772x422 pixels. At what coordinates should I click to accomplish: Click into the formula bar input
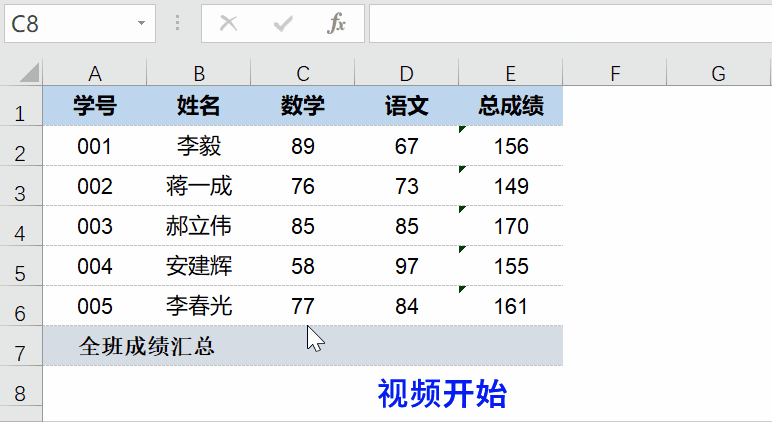(x=571, y=23)
